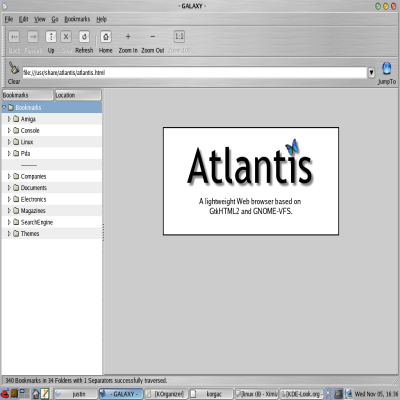Open the Go menu
This screenshot has width=400, height=400.
tap(55, 19)
